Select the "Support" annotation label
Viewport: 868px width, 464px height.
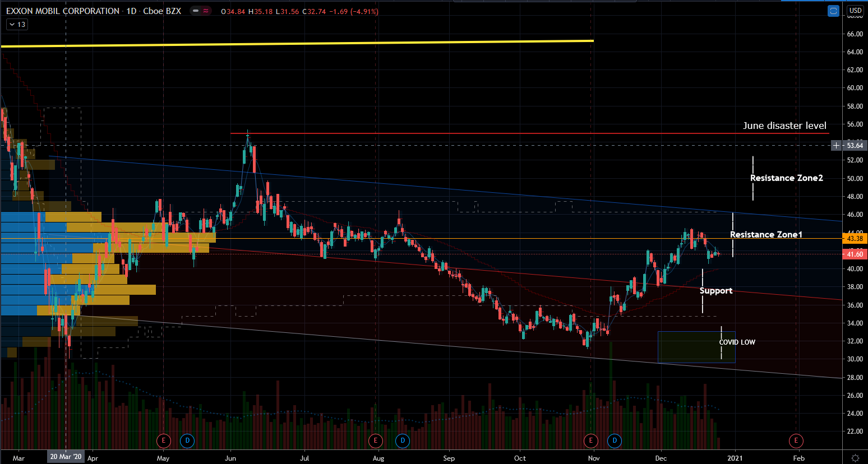716,291
